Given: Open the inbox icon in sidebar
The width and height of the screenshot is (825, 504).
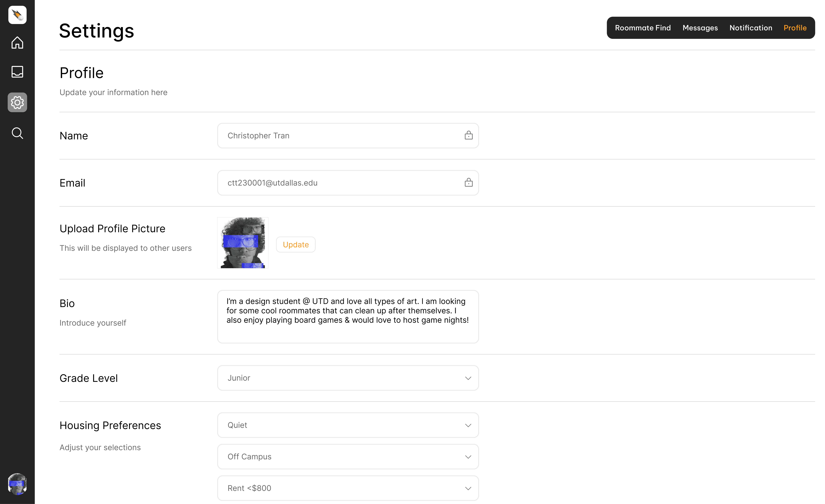Looking at the screenshot, I should tap(17, 72).
